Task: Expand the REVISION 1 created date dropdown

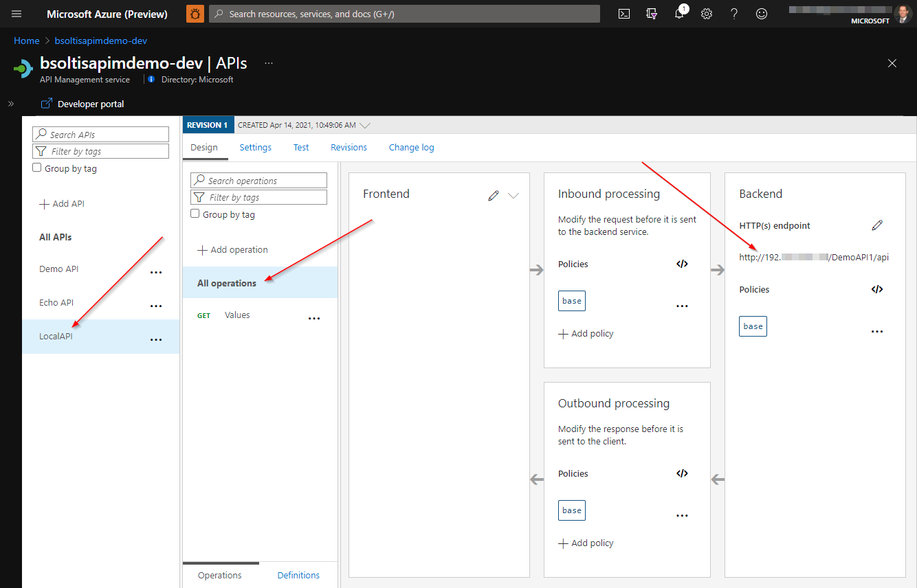Action: [x=365, y=124]
